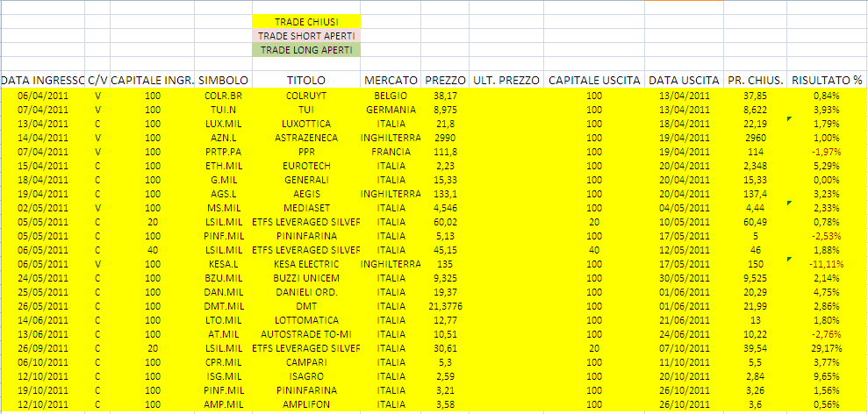Click the DATA INGRESSO column header cell
Viewport: 868px width, 414px height.
tap(42, 80)
